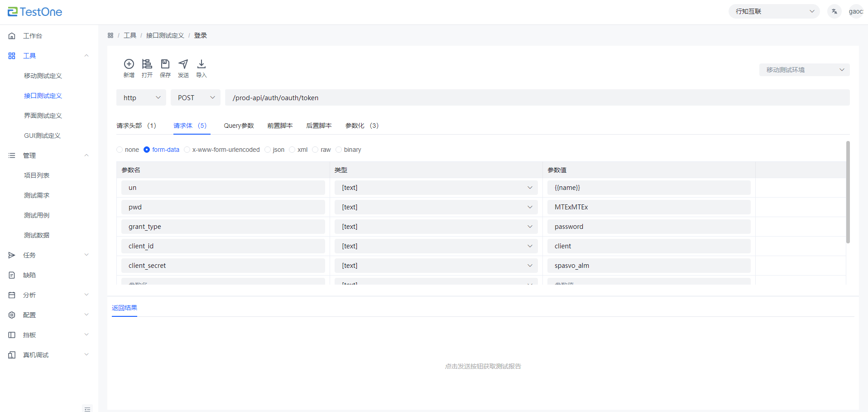Select the x-www-form-urlencoded radio option
868x412 pixels.
point(187,150)
